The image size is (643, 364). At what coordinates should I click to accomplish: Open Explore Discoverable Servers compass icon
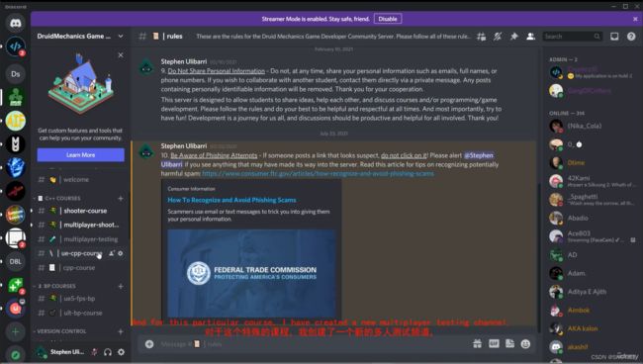pyautogui.click(x=16, y=355)
